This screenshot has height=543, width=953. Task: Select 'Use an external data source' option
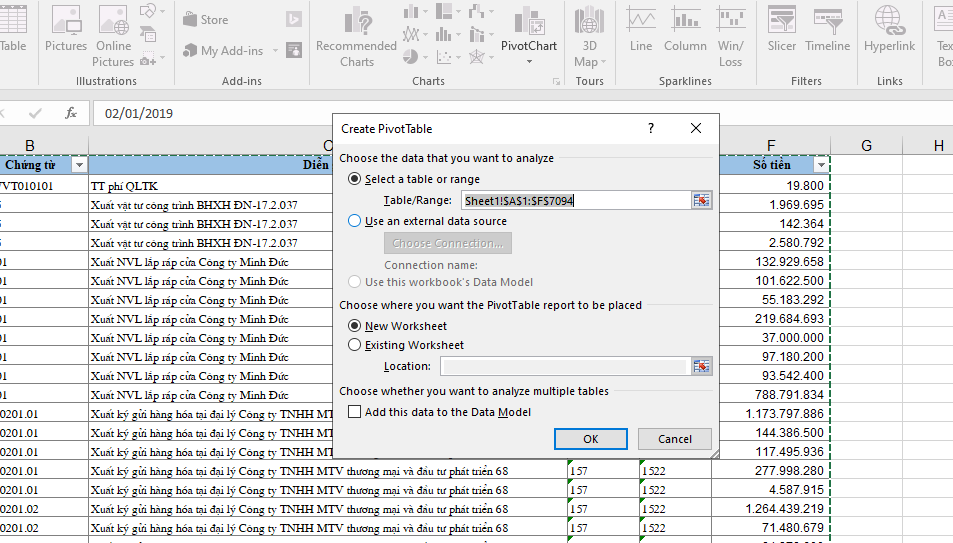355,221
